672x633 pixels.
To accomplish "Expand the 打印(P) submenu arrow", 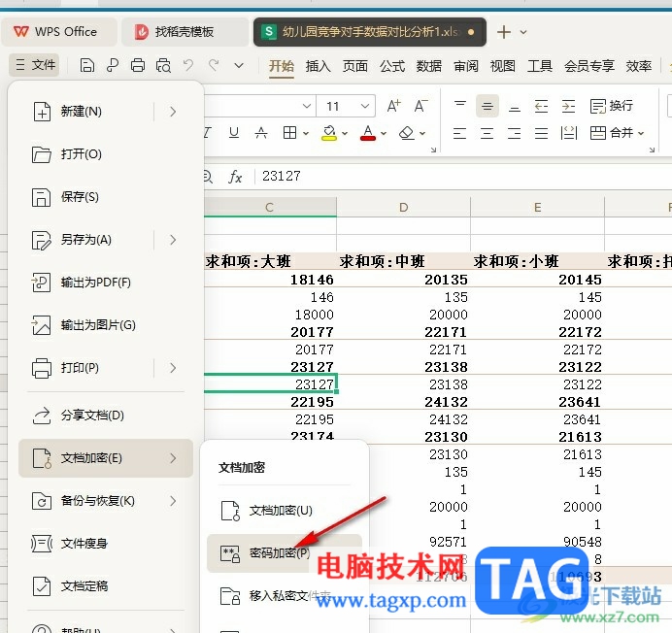I will pos(173,368).
